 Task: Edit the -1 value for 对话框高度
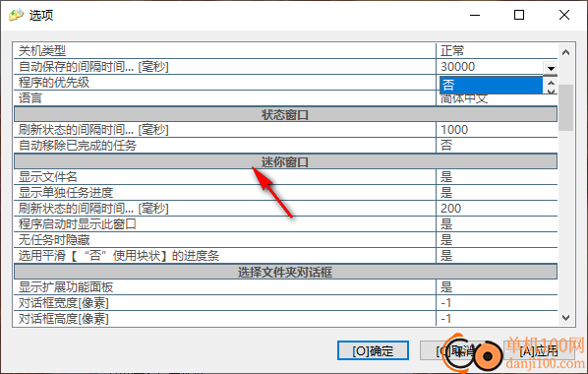445,319
